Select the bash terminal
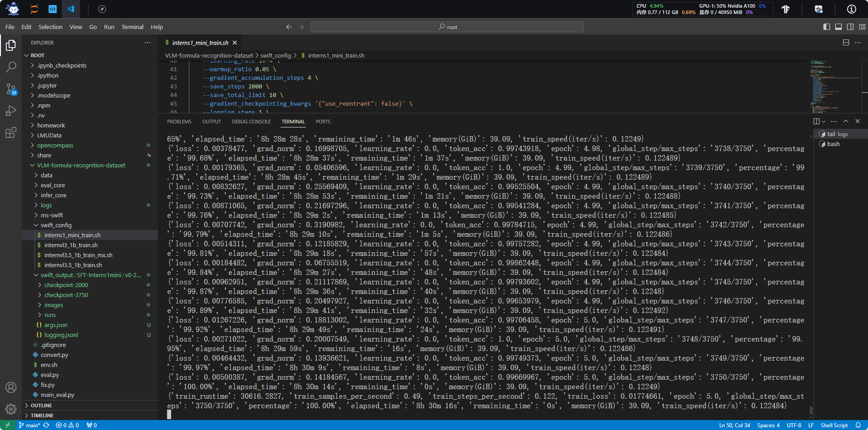Image resolution: width=868 pixels, height=430 pixels. click(x=840, y=144)
